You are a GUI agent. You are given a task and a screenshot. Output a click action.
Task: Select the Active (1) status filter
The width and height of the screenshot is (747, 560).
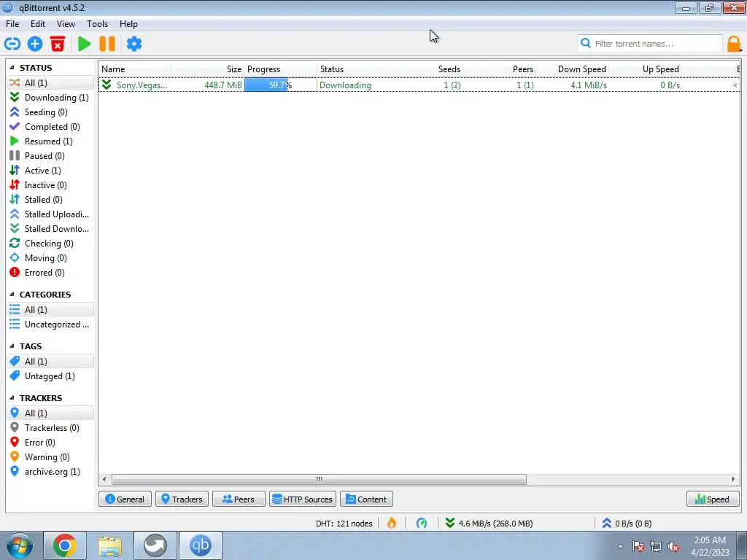pos(50,171)
